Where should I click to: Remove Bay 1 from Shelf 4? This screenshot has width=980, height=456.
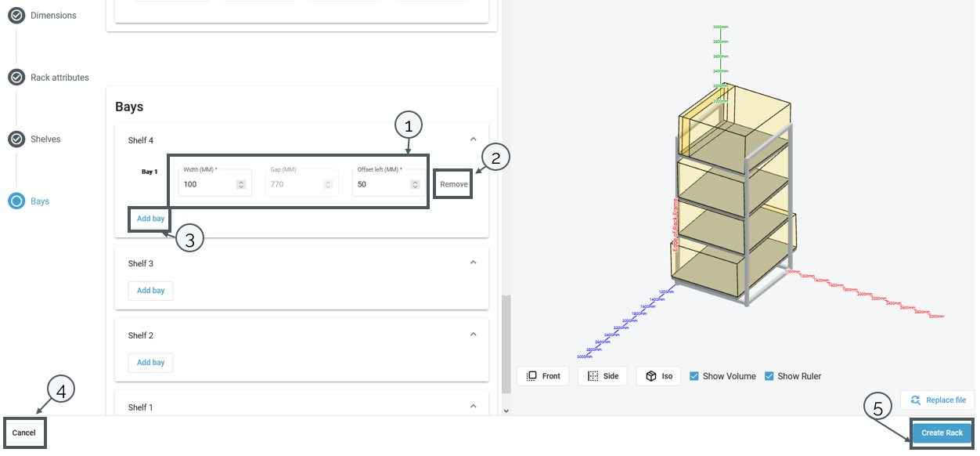(x=453, y=184)
